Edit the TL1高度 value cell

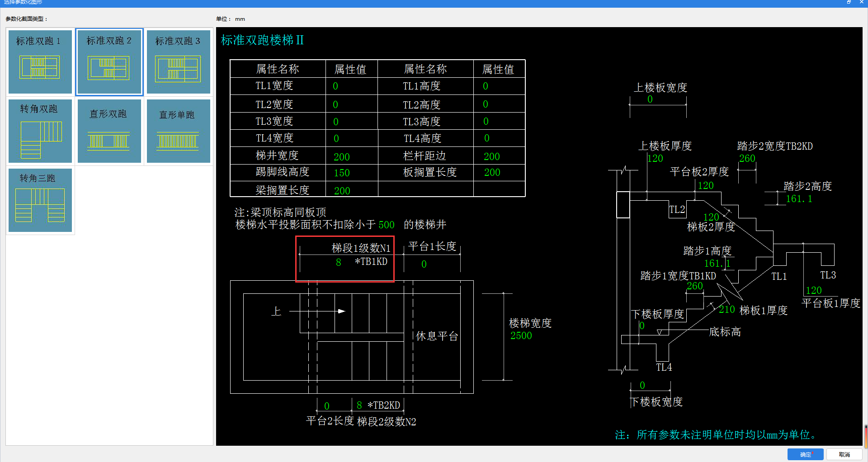(x=486, y=86)
